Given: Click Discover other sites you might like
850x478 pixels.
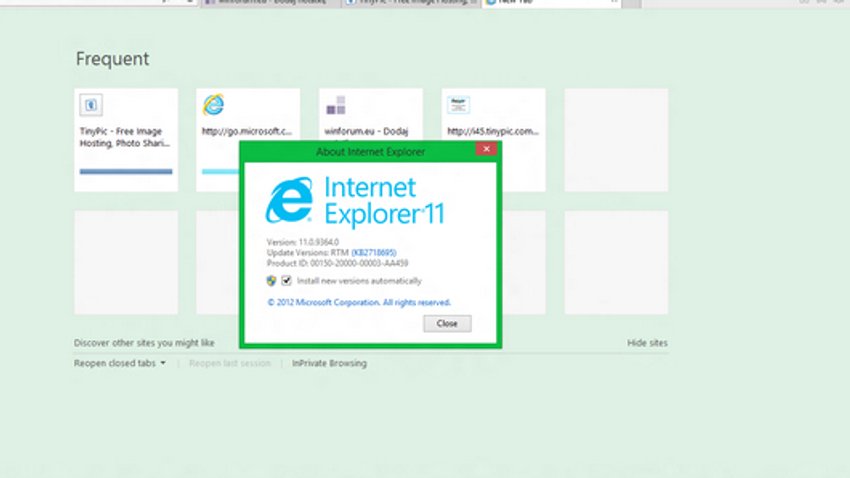Looking at the screenshot, I should click(x=144, y=343).
